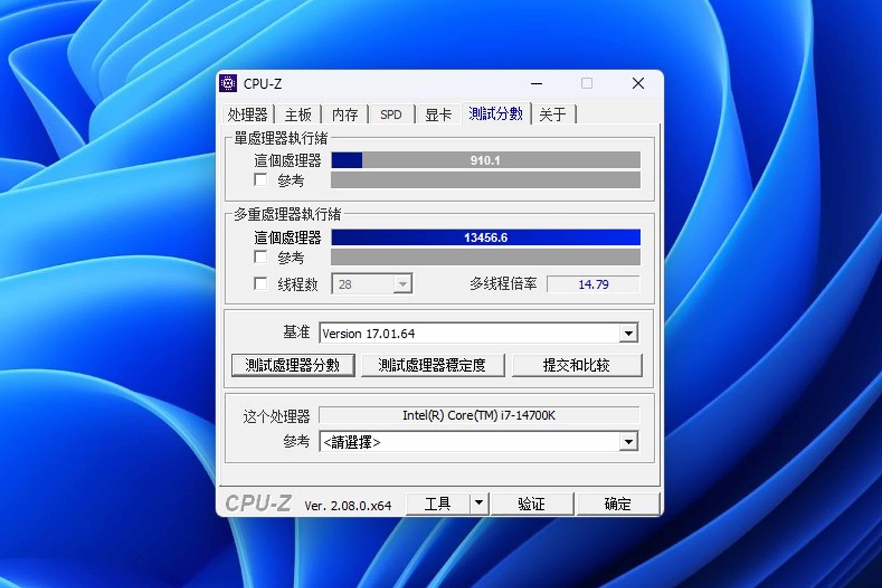Click the 工具 button
This screenshot has width=882, height=588.
[438, 504]
